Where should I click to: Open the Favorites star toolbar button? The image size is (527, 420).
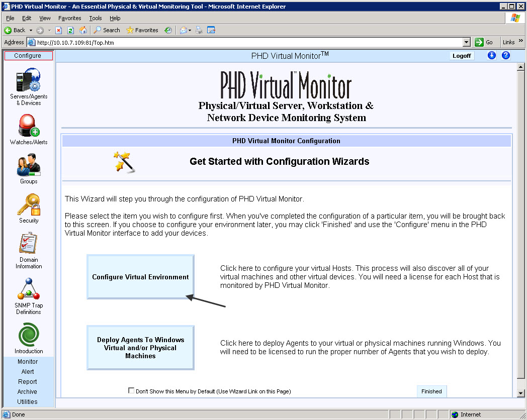(x=142, y=30)
